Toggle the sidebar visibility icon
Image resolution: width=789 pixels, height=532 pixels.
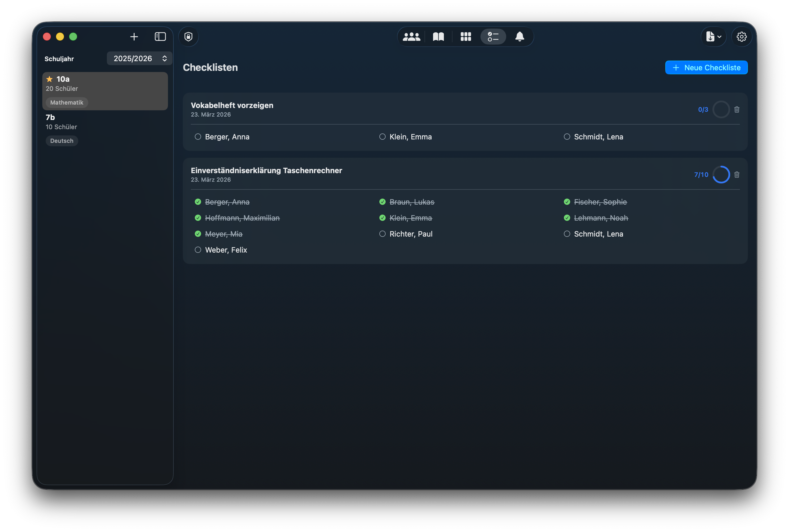tap(160, 37)
